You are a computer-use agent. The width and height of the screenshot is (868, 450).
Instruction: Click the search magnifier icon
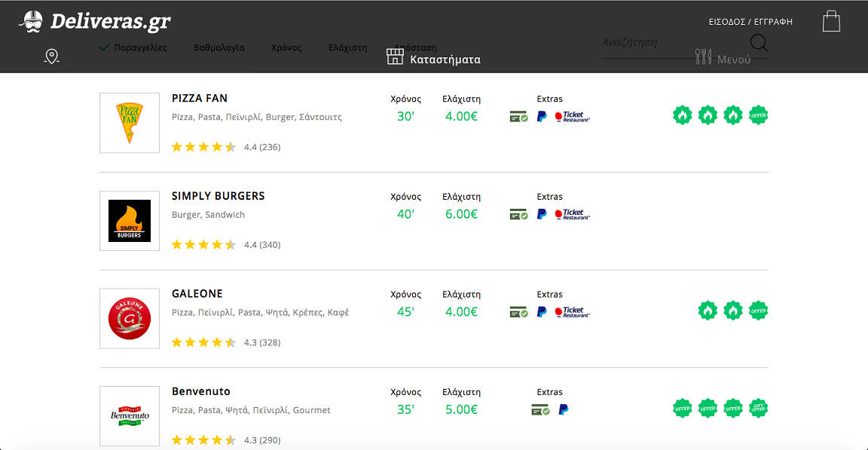(x=759, y=43)
